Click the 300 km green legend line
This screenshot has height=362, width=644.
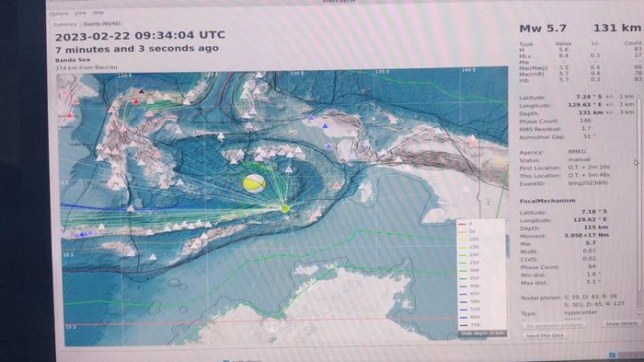(462, 270)
